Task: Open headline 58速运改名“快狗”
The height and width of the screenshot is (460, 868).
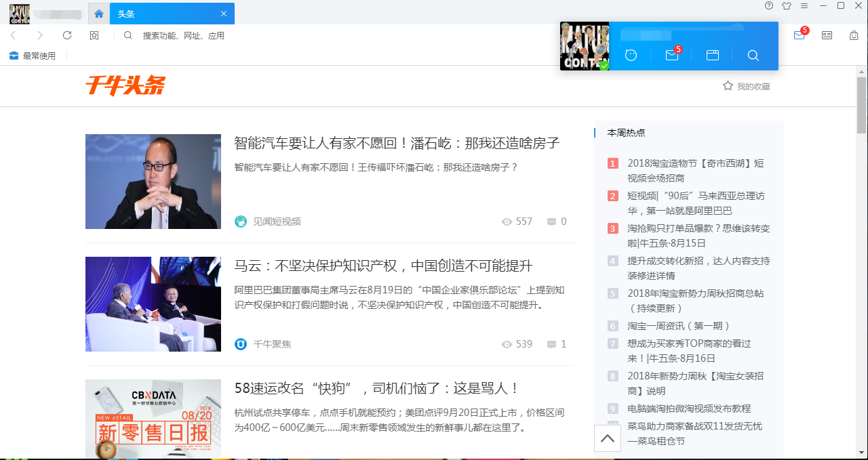Action: tap(376, 388)
